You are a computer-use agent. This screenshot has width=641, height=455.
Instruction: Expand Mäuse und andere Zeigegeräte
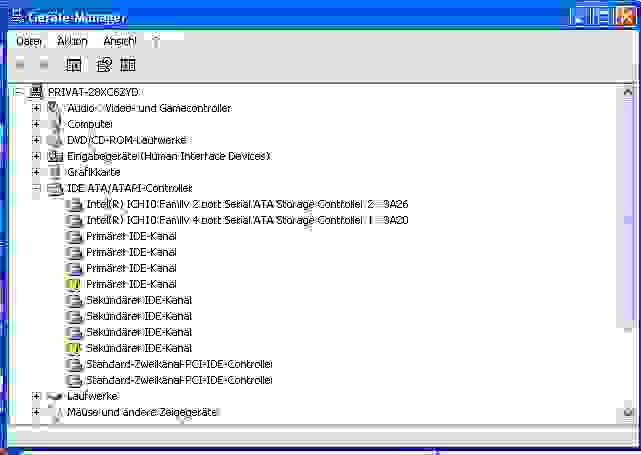coord(36,412)
